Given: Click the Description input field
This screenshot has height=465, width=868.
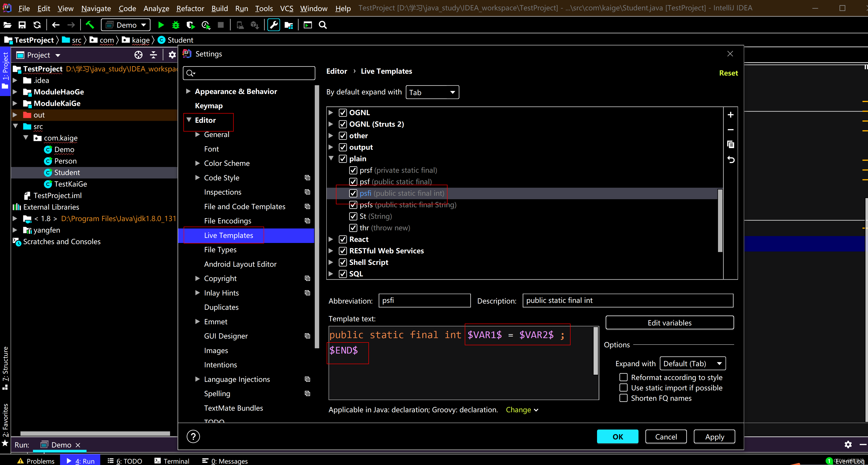Looking at the screenshot, I should 628,300.
